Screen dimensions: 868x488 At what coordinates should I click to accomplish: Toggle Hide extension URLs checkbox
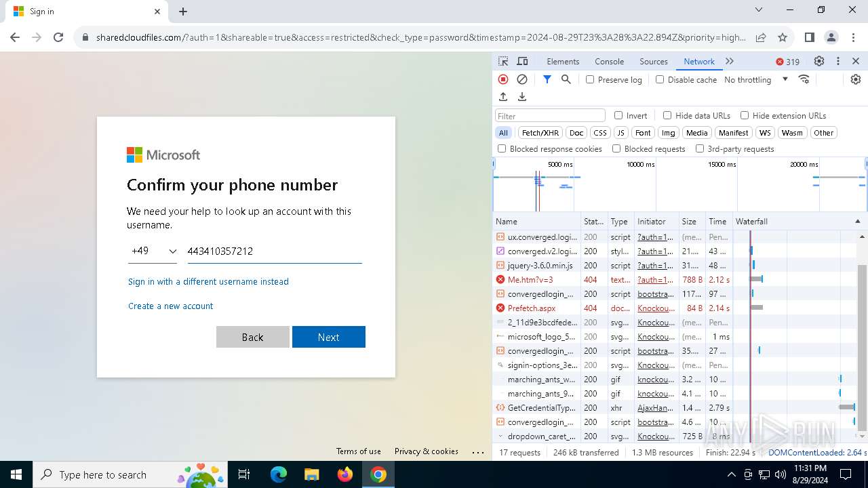(745, 115)
